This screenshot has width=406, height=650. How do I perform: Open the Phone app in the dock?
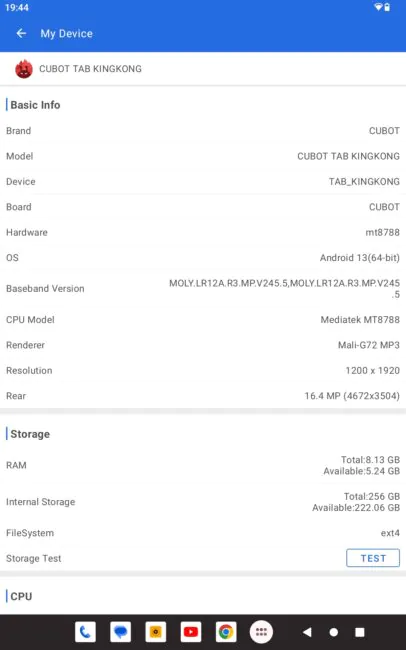coord(85,632)
